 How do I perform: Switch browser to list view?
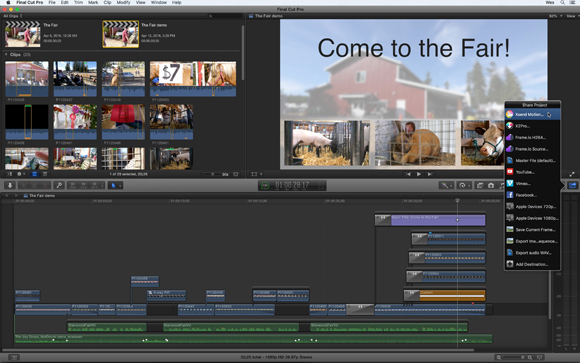click(x=45, y=174)
